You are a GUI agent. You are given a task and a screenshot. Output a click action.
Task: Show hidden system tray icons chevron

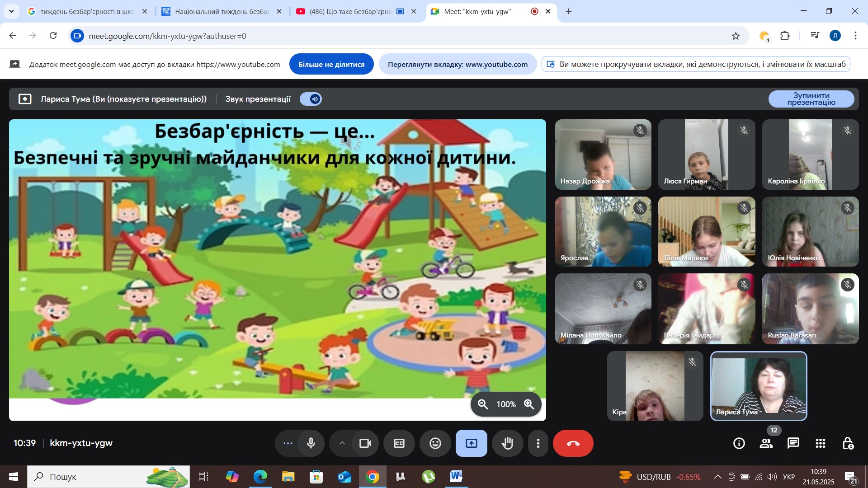click(717, 477)
